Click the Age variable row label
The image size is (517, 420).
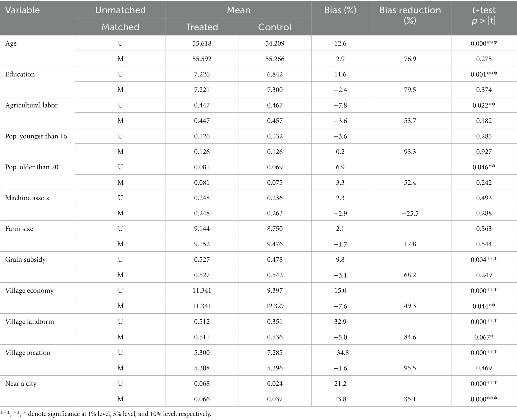tap(11, 43)
